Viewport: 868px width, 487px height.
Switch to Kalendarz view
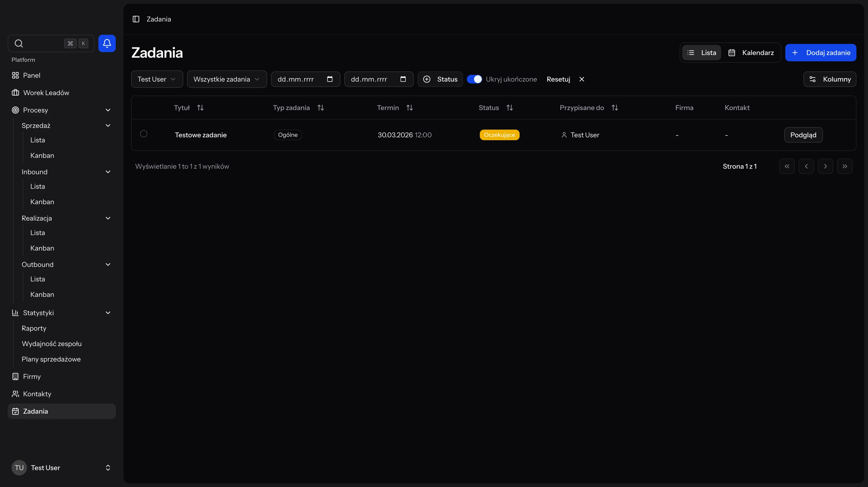[751, 53]
